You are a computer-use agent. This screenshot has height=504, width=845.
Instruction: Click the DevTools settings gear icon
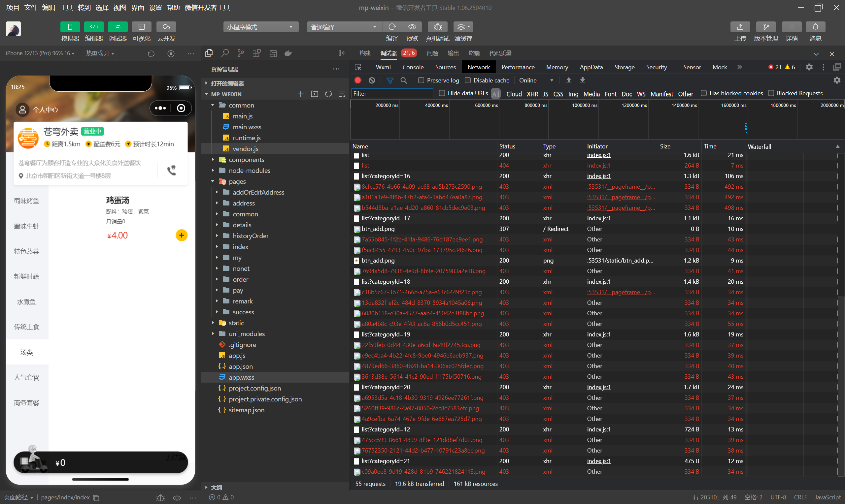coord(809,67)
